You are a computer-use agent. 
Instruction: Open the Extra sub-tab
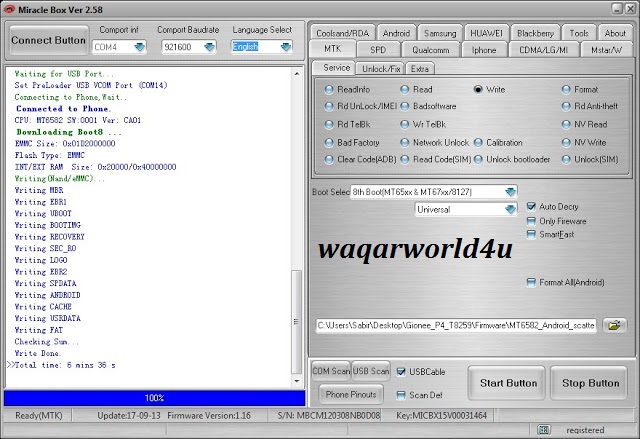tap(420, 69)
